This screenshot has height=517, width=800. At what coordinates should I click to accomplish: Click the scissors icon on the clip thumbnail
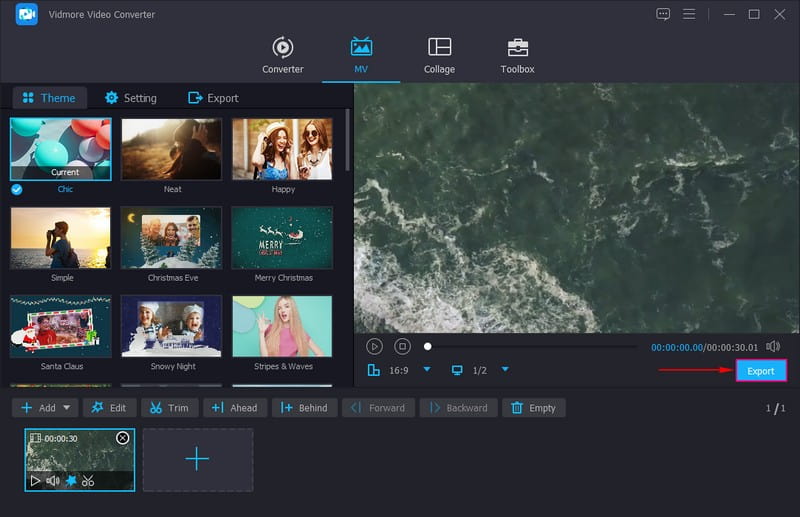88,481
